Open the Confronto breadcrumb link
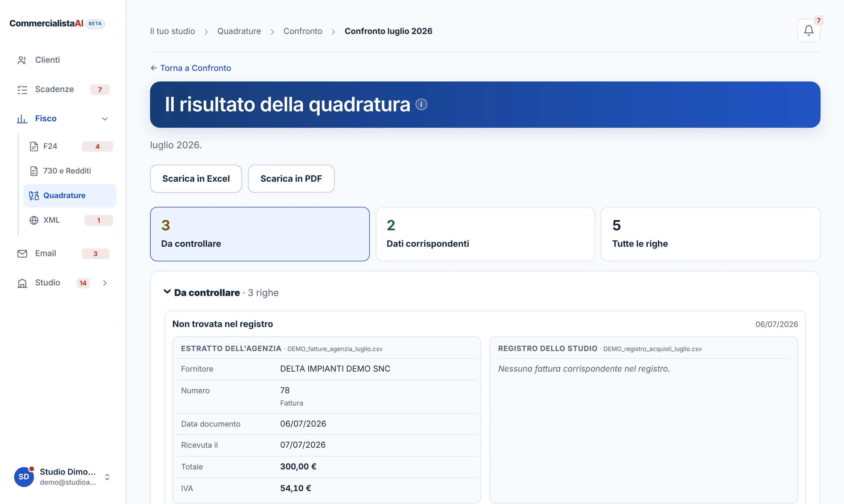The width and height of the screenshot is (844, 504). coord(303,31)
